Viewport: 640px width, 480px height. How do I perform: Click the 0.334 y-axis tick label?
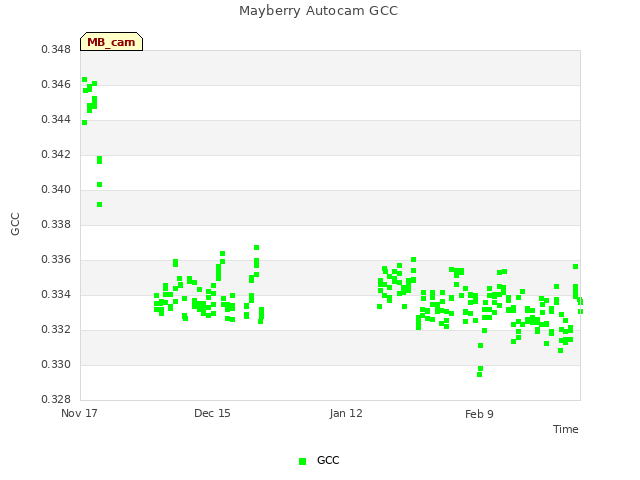coord(56,294)
